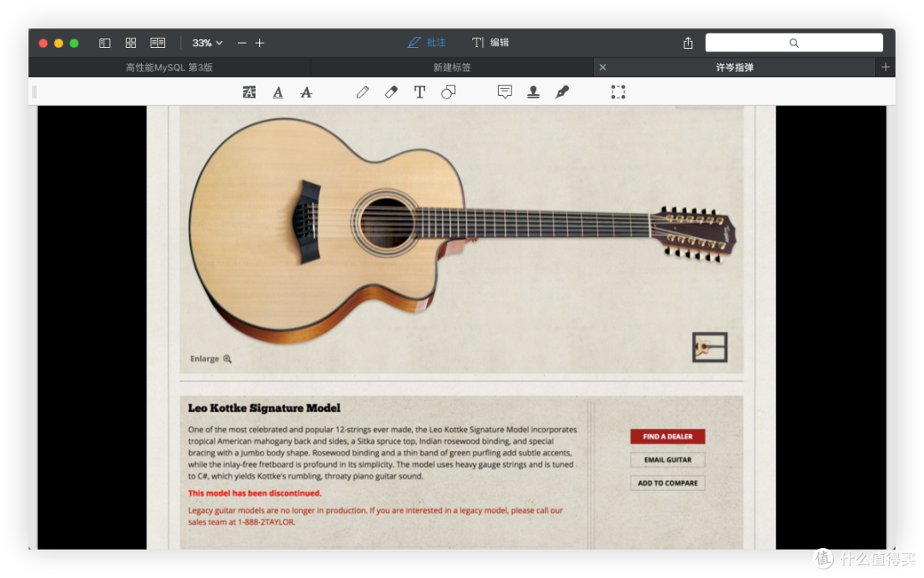The image size is (924, 578).
Task: Switch to two-page reading view
Action: (158, 43)
